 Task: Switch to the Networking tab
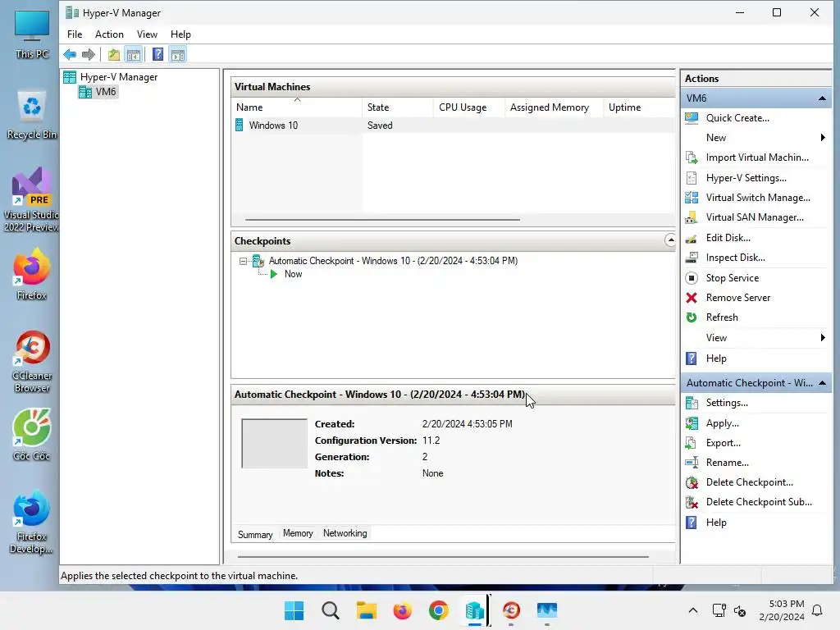pyautogui.click(x=345, y=533)
